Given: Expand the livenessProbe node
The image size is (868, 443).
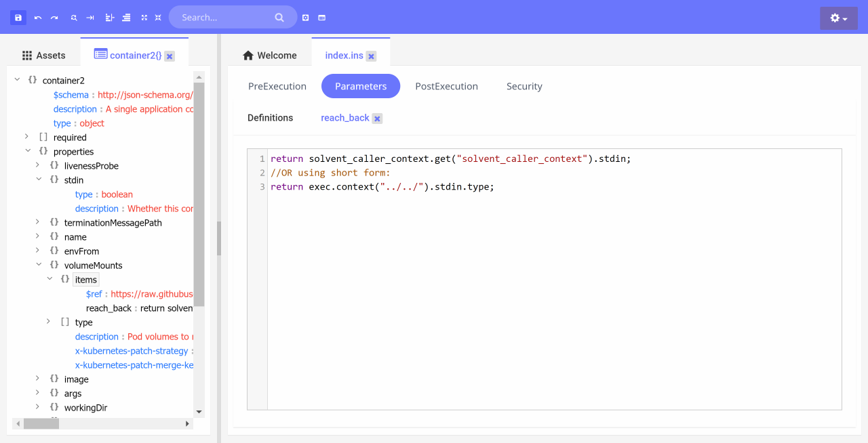Looking at the screenshot, I should click(x=39, y=166).
